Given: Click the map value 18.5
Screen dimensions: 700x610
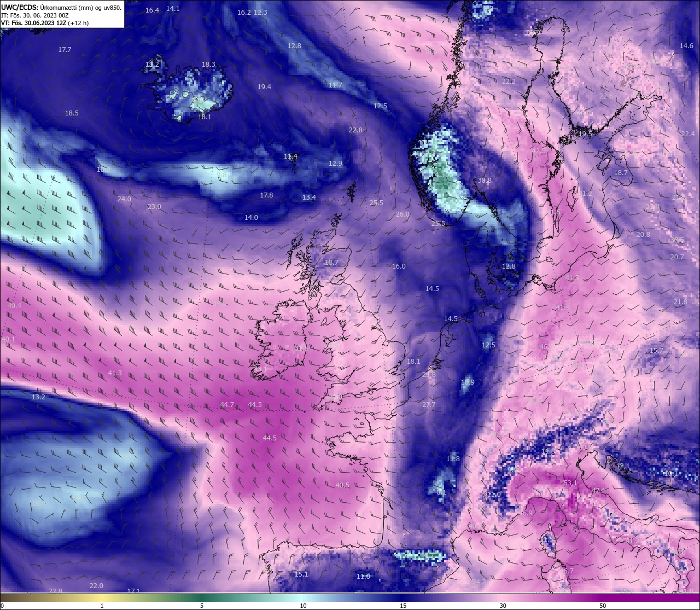Looking at the screenshot, I should (x=72, y=113).
